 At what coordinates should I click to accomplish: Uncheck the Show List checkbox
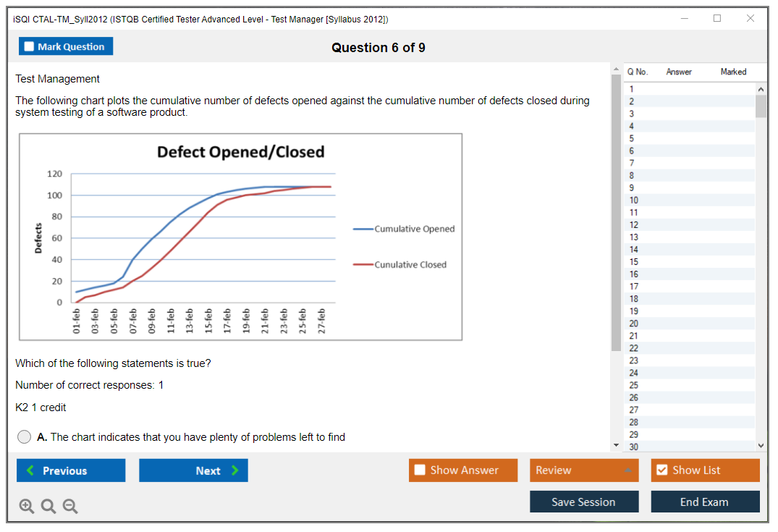(661, 470)
